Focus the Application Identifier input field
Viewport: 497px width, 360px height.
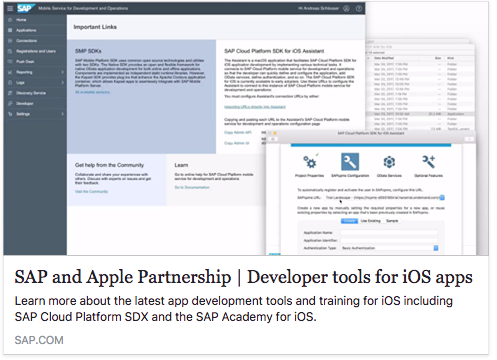(389, 240)
